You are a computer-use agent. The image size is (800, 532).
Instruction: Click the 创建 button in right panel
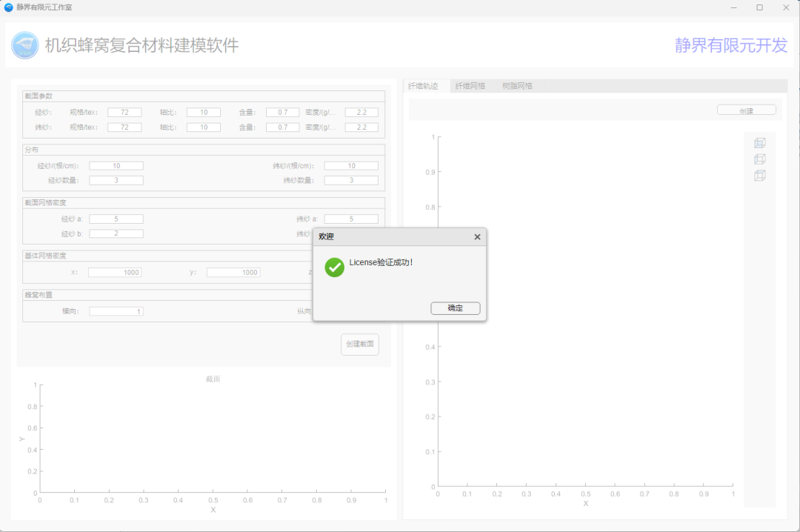click(x=747, y=110)
